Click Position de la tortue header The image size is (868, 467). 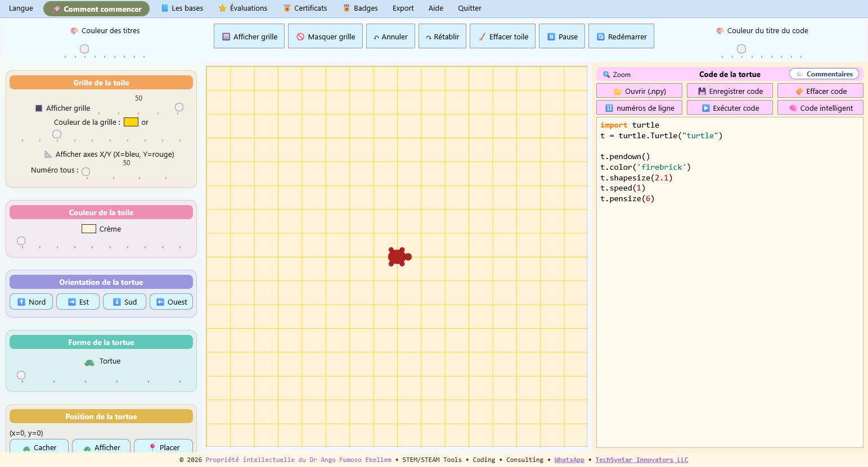click(101, 416)
